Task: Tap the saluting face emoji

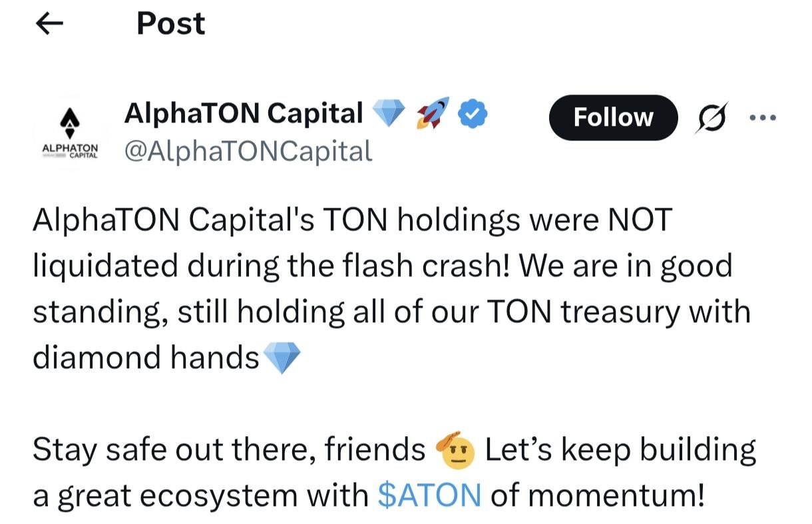Action: [455, 451]
